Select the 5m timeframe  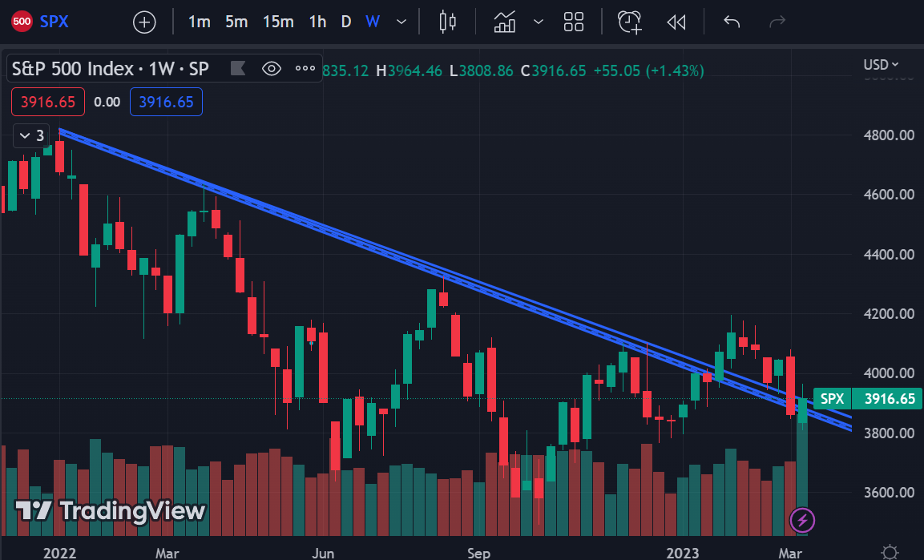236,22
